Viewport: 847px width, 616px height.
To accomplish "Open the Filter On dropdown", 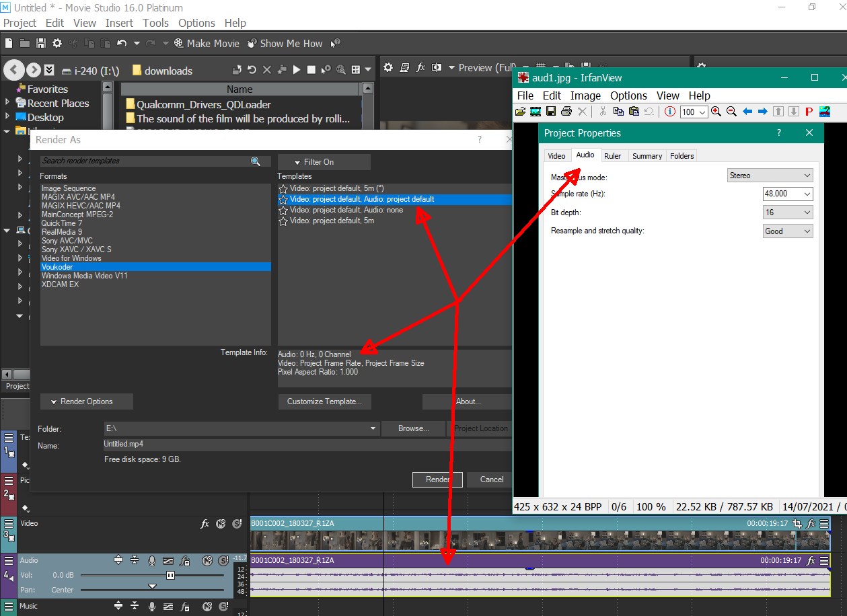I will click(x=324, y=162).
